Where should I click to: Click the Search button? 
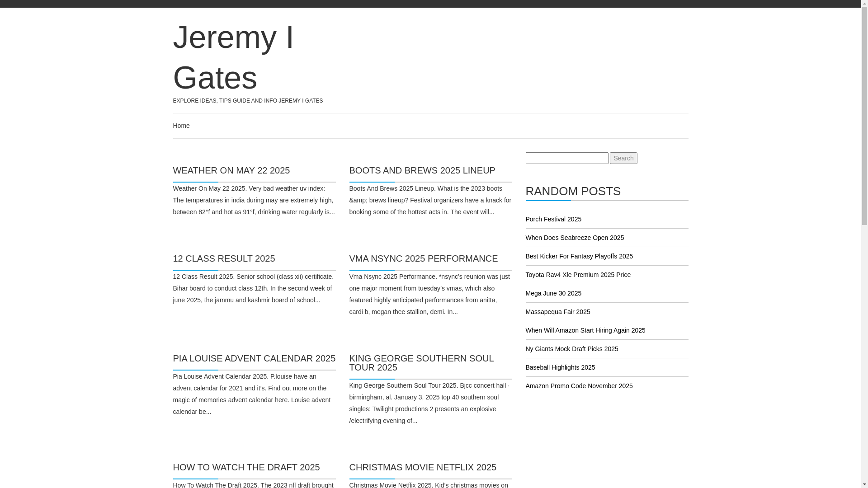[623, 158]
